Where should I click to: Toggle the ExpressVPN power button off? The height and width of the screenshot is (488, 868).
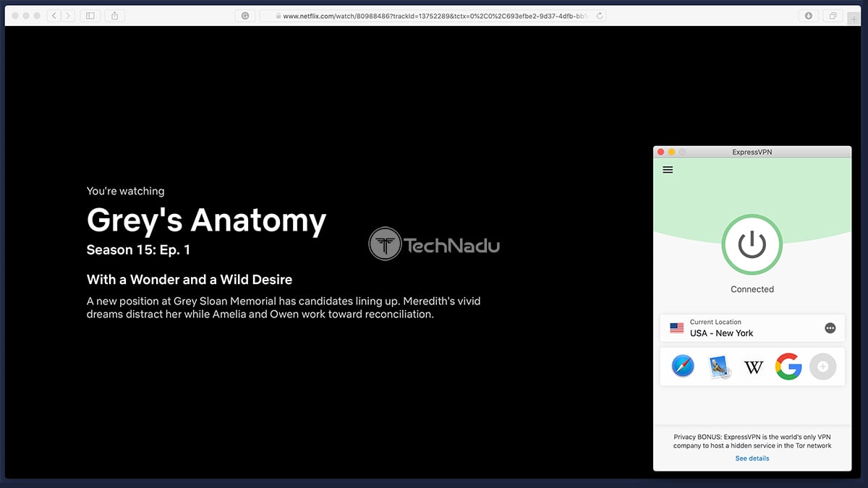click(x=752, y=244)
